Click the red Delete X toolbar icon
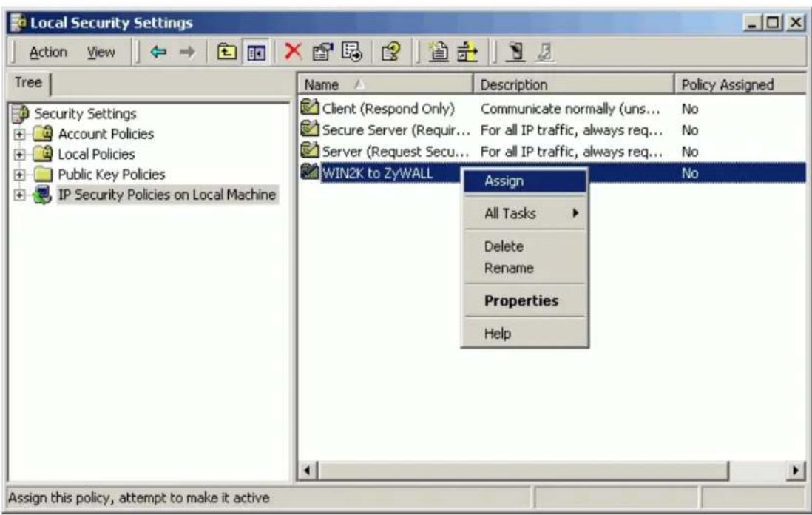Screen dimensions: 812x515 (293, 51)
